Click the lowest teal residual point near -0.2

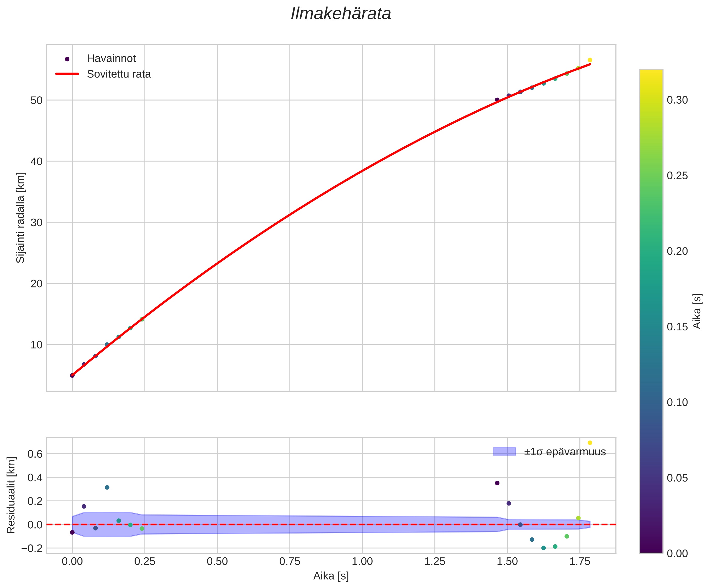click(544, 548)
